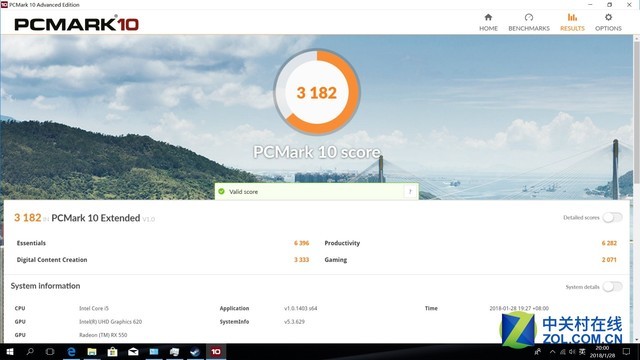Switch to the Benchmarks tab
The width and height of the screenshot is (640, 360).
[529, 22]
